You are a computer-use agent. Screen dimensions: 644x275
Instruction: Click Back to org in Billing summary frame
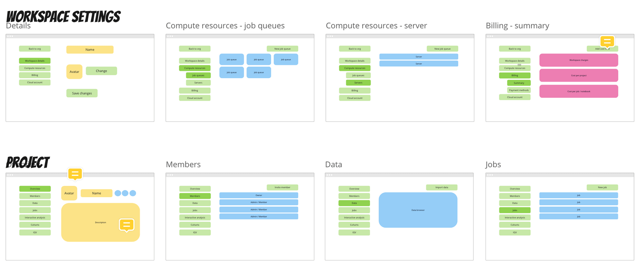(x=515, y=49)
